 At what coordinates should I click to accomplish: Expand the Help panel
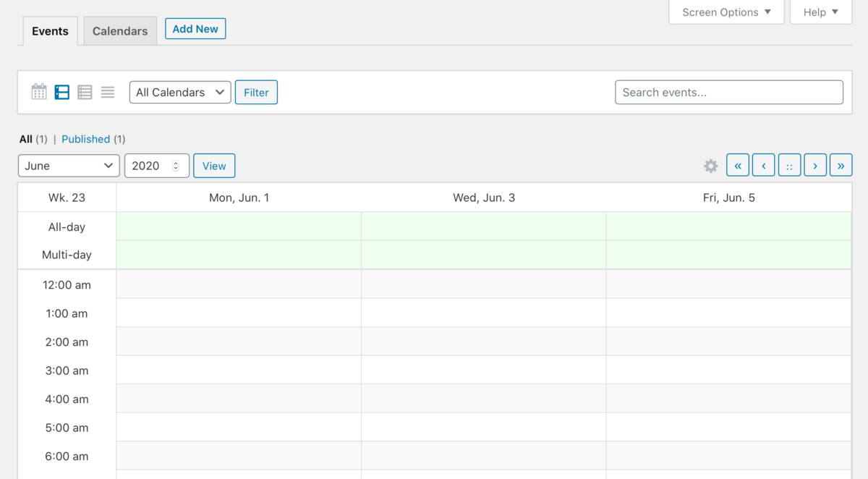821,12
